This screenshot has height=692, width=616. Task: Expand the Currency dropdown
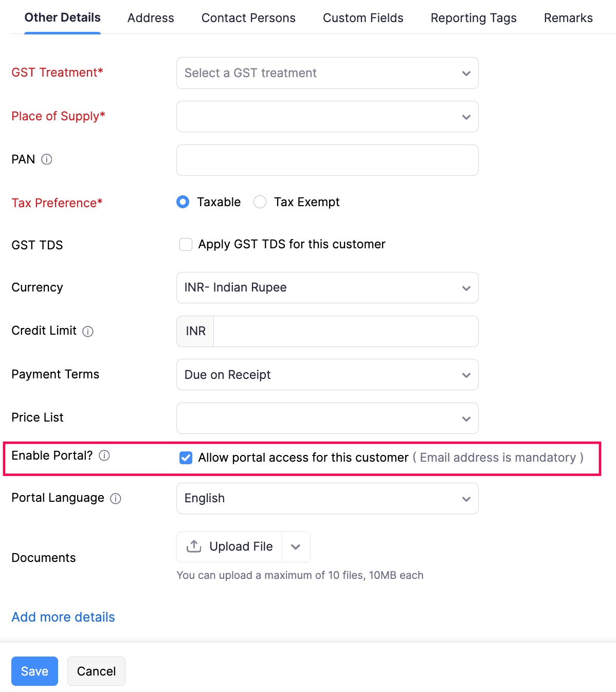tap(327, 288)
